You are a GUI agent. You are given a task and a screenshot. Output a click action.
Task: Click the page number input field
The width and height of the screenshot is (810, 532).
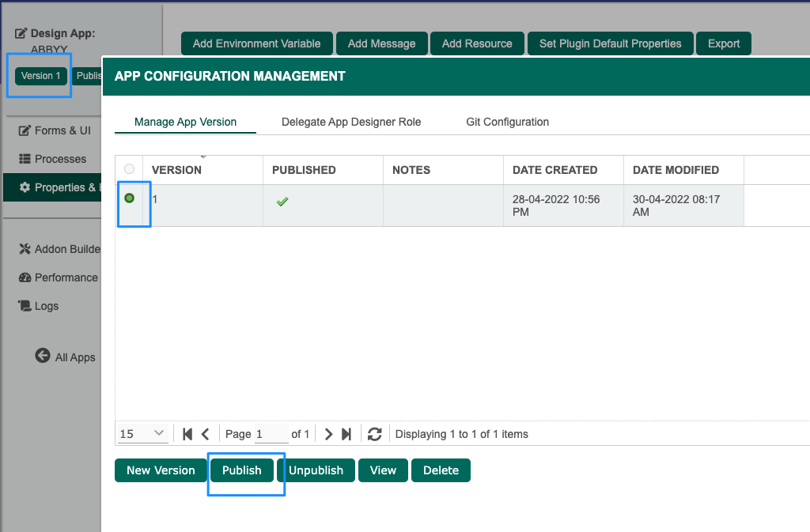[x=271, y=434]
